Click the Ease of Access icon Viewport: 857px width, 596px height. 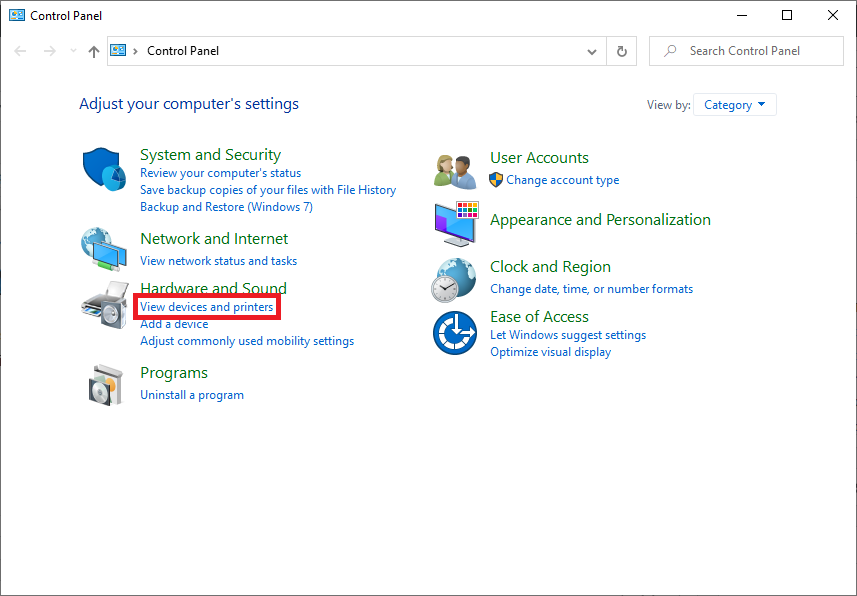tap(455, 332)
